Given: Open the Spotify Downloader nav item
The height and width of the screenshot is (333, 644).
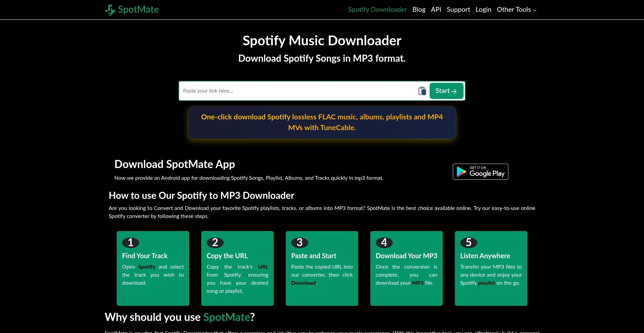Looking at the screenshot, I should pos(377,9).
